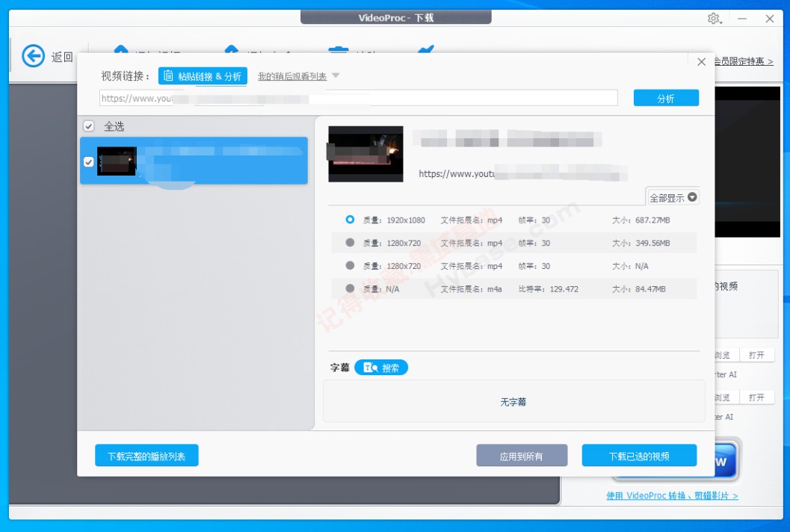Select m4a audio 84.47MB option
The width and height of the screenshot is (790, 532).
click(x=350, y=288)
